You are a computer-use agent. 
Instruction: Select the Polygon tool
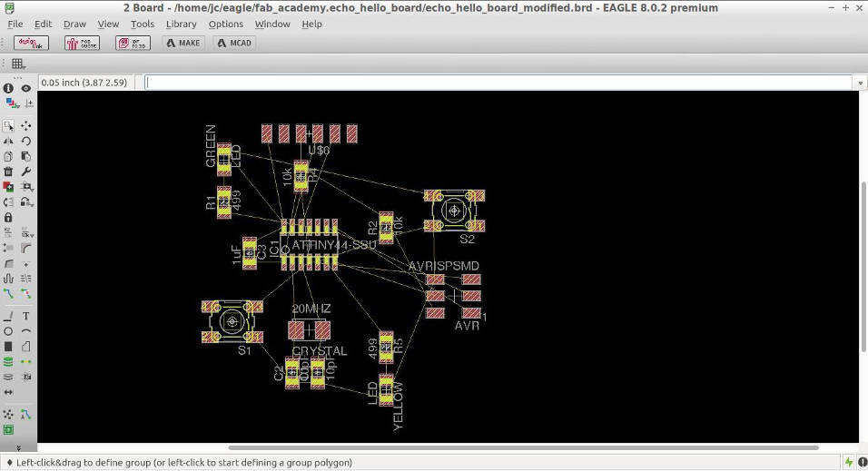(x=26, y=347)
